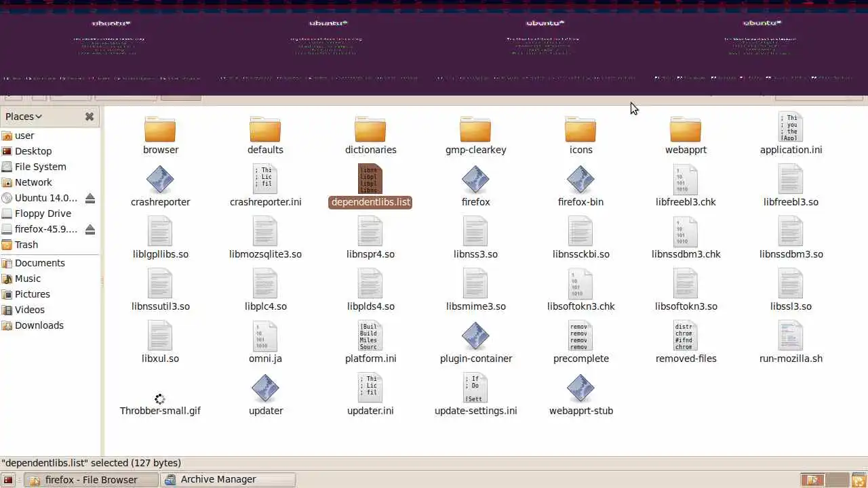Viewport: 868px width, 488px height.
Task: Select the application.ini file icon
Action: pos(791,127)
